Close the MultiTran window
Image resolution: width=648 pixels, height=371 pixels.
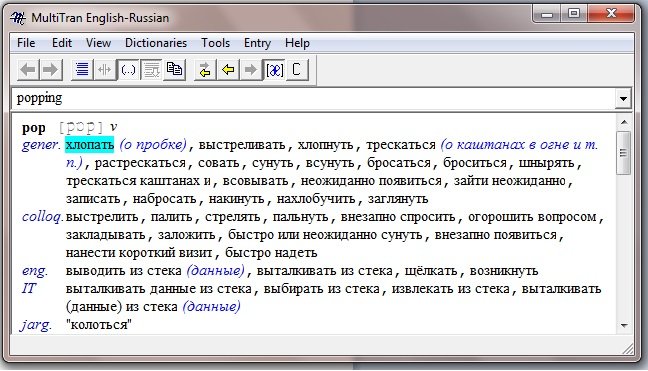(611, 14)
